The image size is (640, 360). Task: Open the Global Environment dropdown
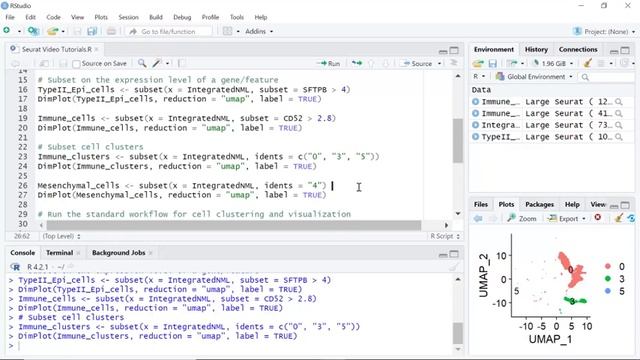pyautogui.click(x=534, y=77)
